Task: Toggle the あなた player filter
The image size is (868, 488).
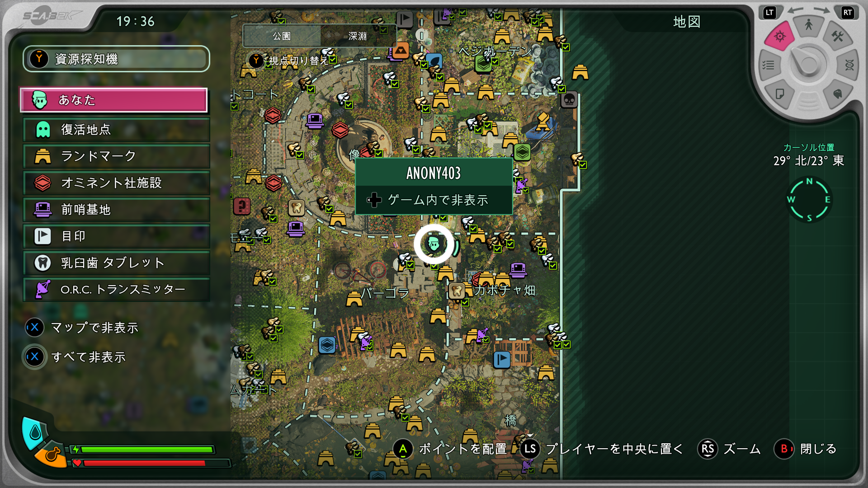Action: pyautogui.click(x=114, y=100)
